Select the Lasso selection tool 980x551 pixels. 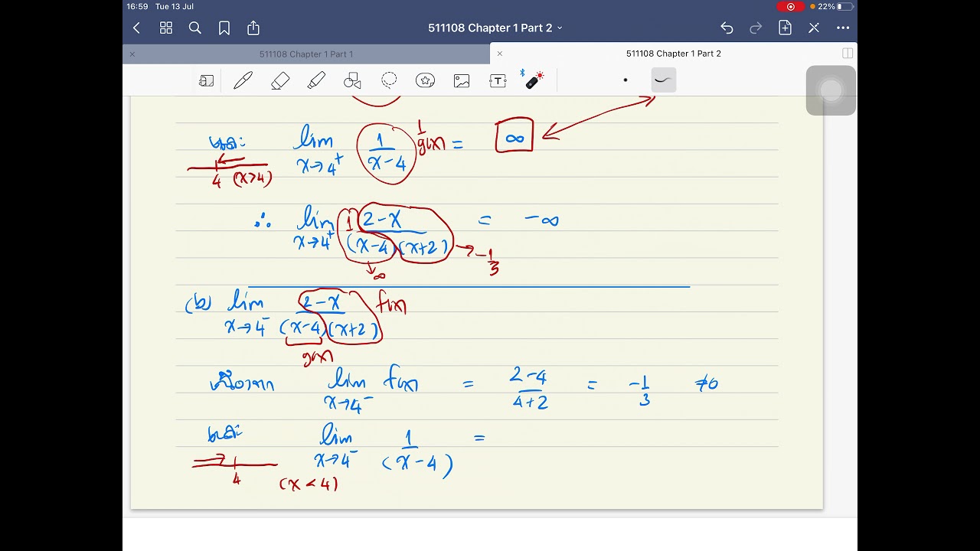pos(389,80)
